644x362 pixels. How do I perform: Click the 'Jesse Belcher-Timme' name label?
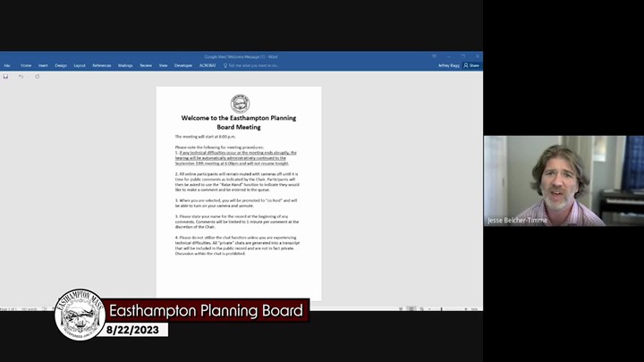[518, 221]
